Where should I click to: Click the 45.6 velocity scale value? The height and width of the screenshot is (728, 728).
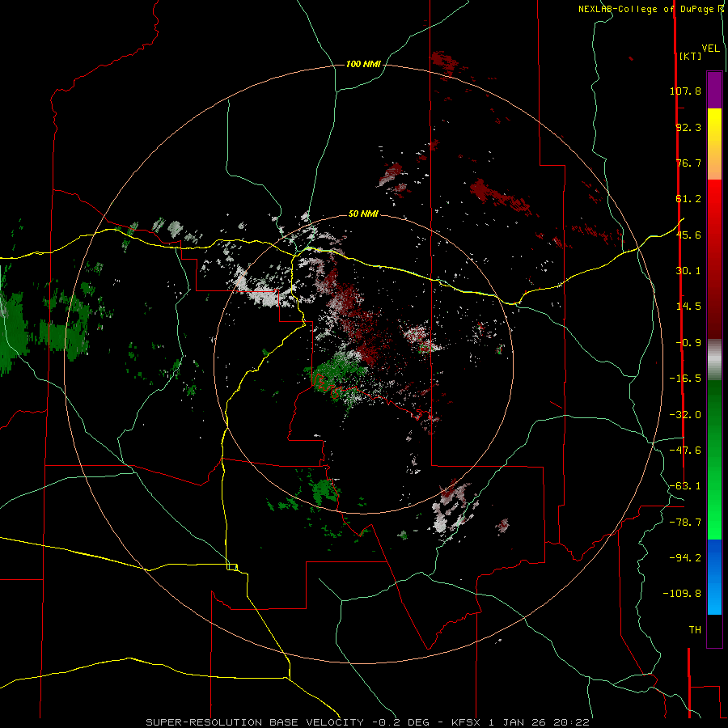(x=688, y=235)
